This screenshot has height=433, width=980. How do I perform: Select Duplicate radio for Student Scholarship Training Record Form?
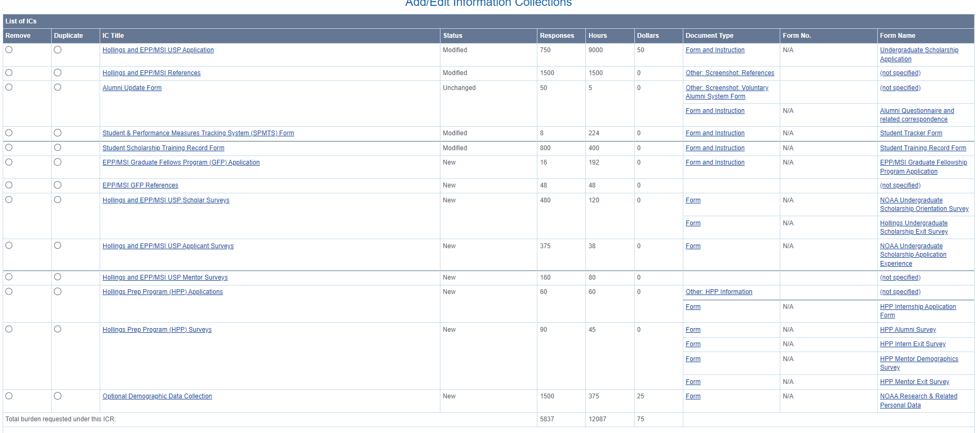pos(58,148)
